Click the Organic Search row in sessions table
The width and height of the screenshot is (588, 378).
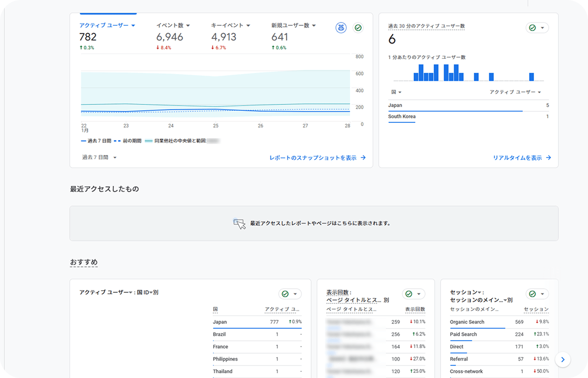[x=467, y=322]
